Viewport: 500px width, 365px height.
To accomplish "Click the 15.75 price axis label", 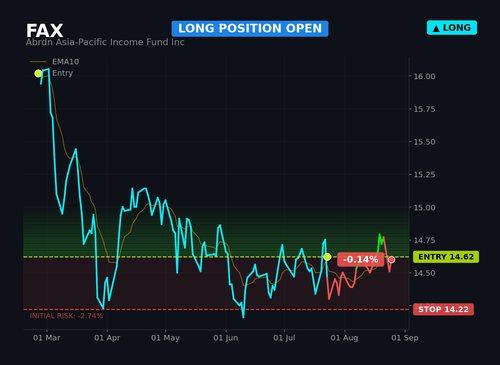I will [x=424, y=109].
